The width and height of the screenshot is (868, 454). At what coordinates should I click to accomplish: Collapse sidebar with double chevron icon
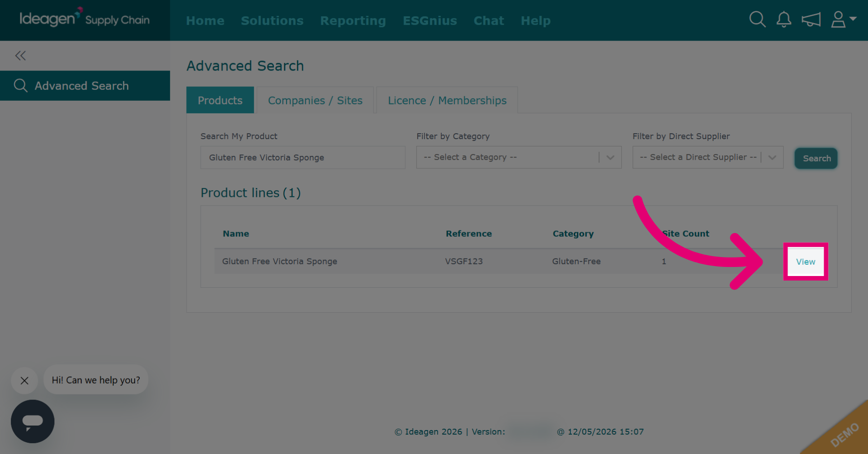[20, 56]
